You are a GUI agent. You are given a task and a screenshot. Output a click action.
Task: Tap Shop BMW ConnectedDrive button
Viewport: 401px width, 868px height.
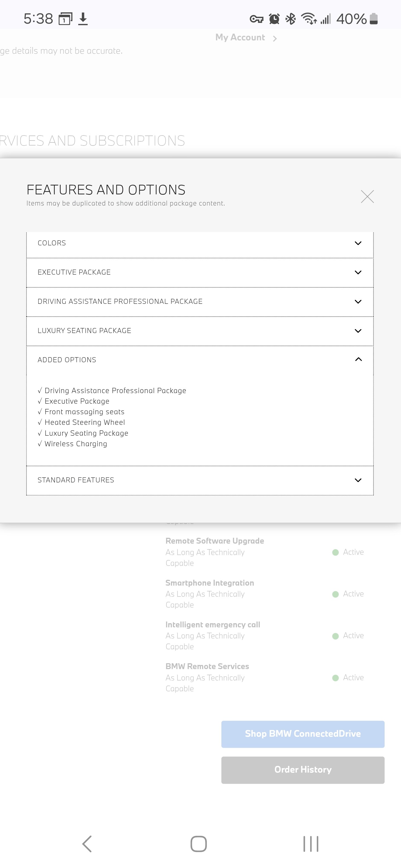point(302,734)
